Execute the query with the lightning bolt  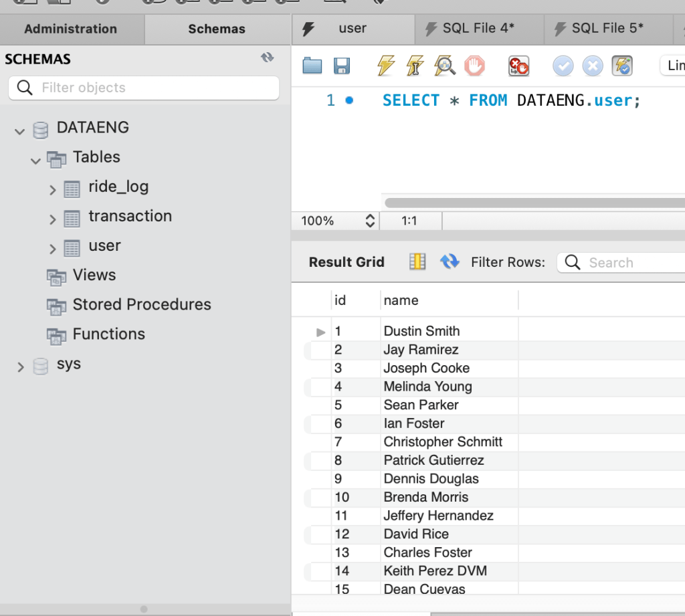tap(386, 66)
